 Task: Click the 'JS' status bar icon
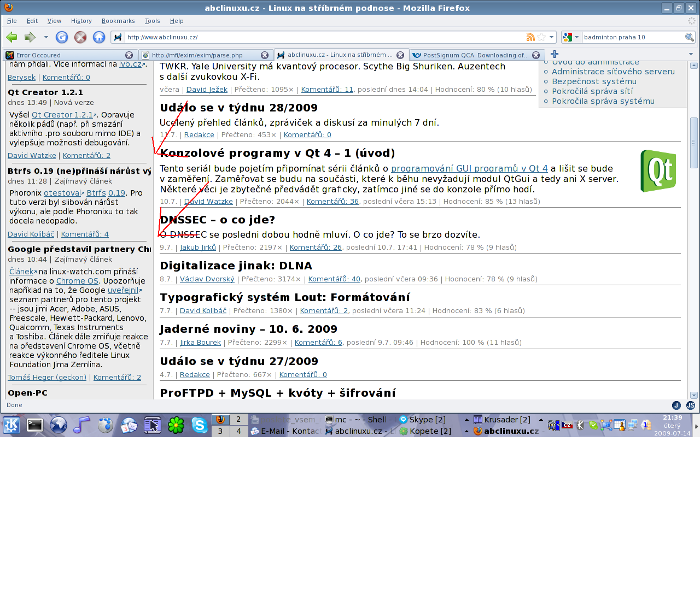pyautogui.click(x=691, y=405)
